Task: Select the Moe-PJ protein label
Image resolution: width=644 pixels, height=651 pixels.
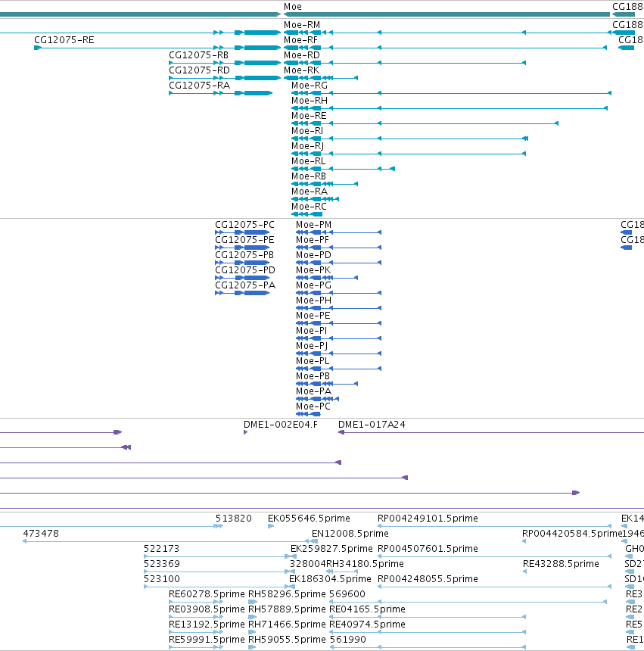Action: point(312,346)
